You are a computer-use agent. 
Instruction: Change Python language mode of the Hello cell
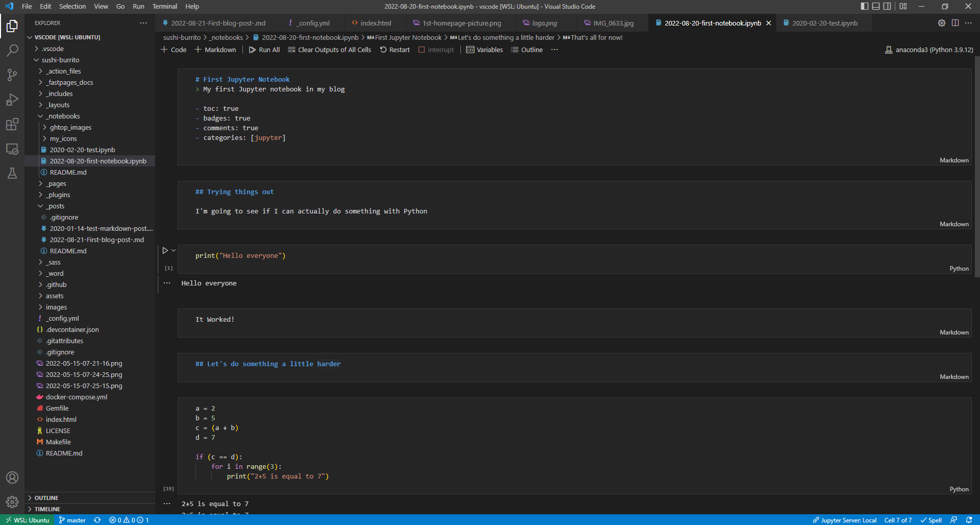coord(959,269)
